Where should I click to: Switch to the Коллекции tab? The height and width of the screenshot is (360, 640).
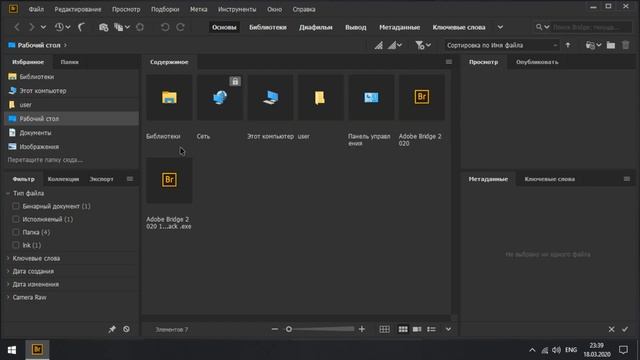coord(63,179)
